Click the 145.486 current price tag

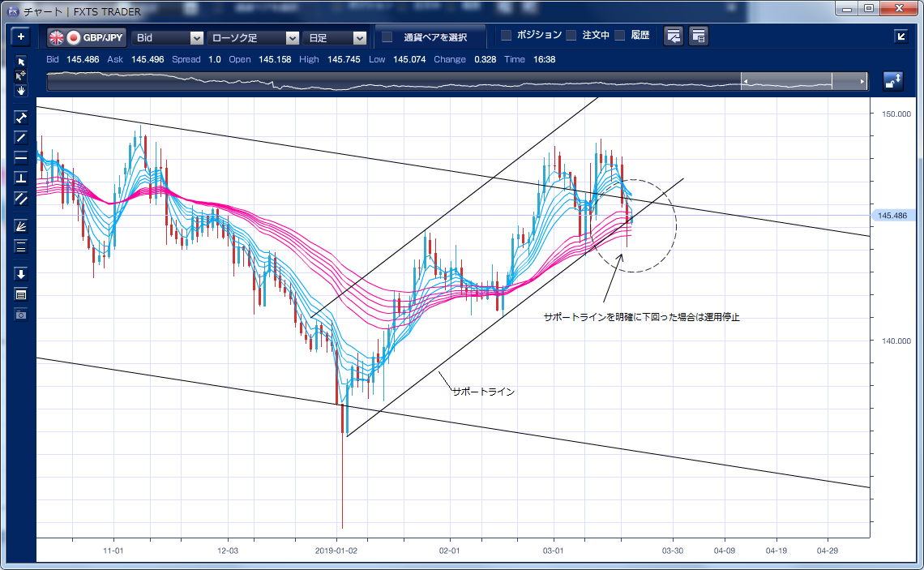pos(892,216)
